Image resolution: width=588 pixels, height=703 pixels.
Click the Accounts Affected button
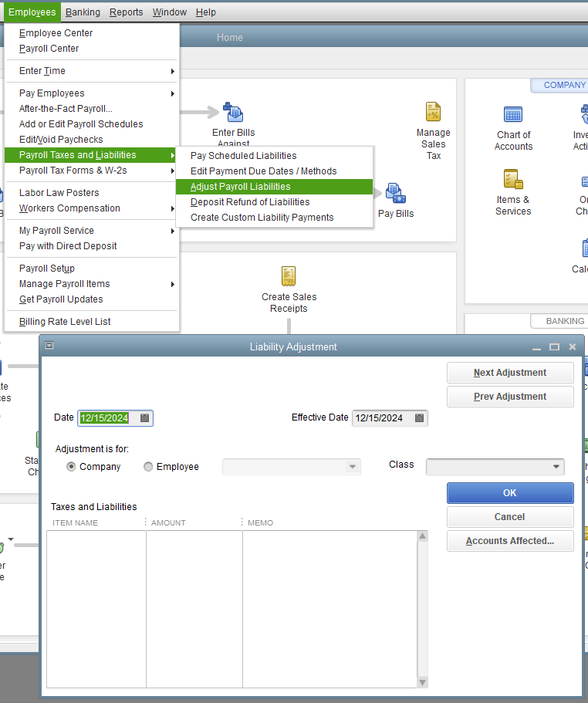tap(510, 541)
